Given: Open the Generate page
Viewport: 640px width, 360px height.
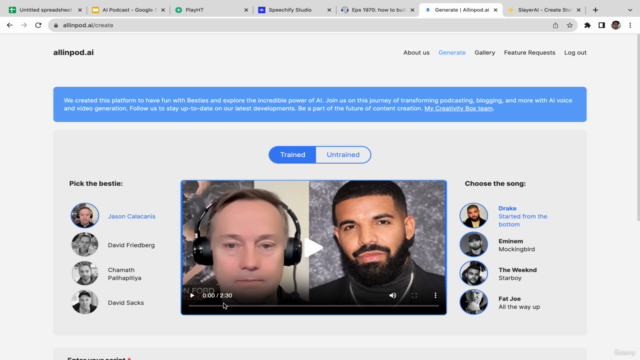Looking at the screenshot, I should pyautogui.click(x=452, y=53).
